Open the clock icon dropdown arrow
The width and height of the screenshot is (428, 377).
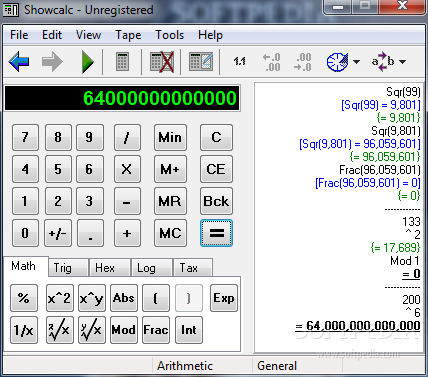[x=356, y=62]
